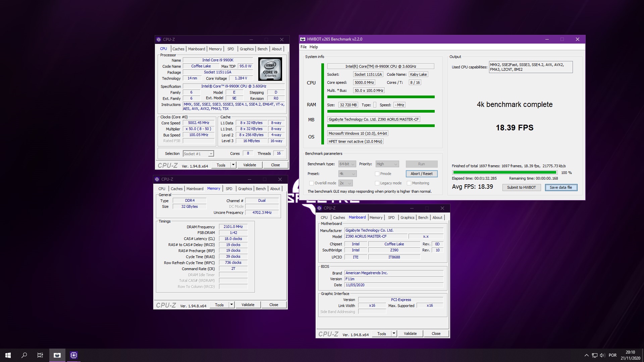Switch to Mainboard tab in top CPU-Z window

[197, 49]
